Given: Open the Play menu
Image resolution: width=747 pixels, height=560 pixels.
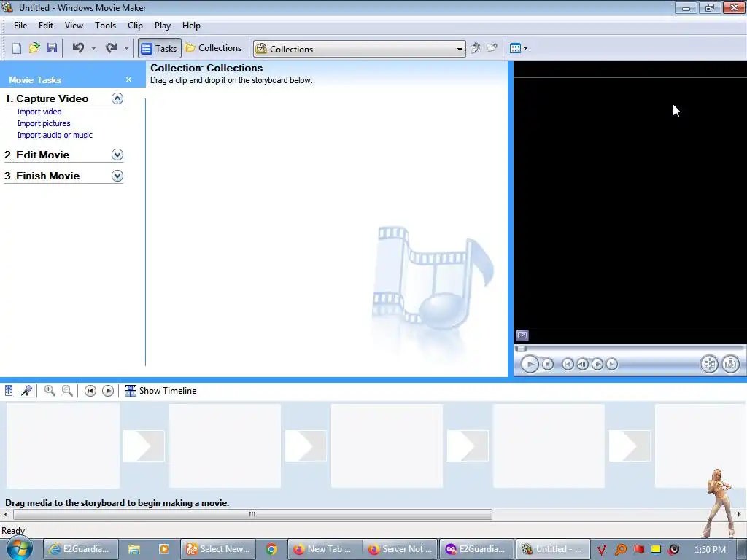Looking at the screenshot, I should coord(163,26).
